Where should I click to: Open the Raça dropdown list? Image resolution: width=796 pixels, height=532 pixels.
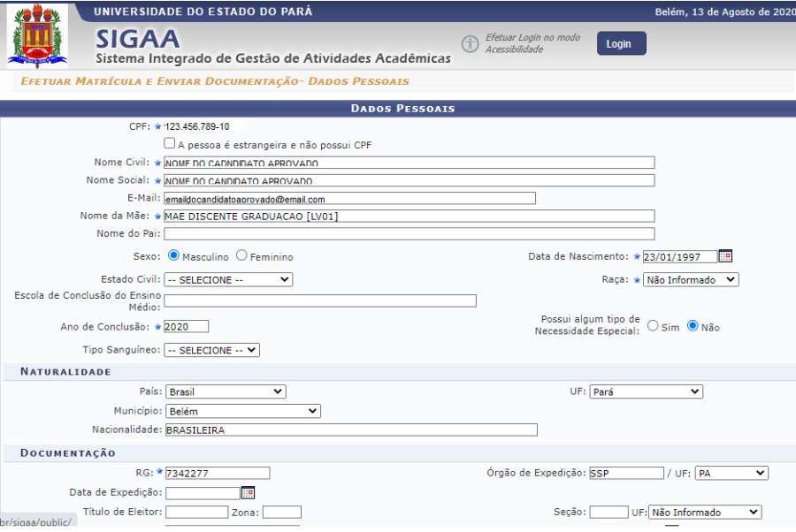pos(690,279)
